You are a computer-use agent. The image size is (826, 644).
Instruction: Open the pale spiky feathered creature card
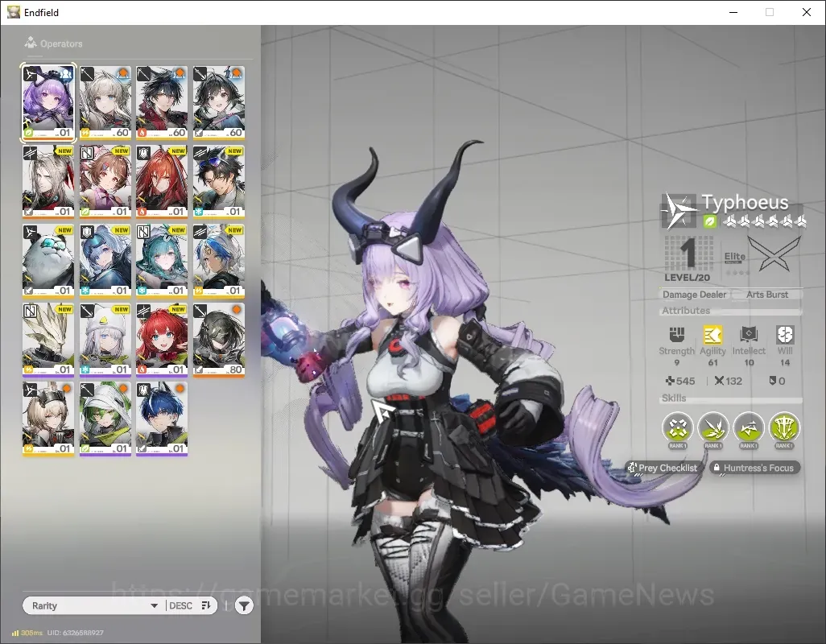(48, 340)
